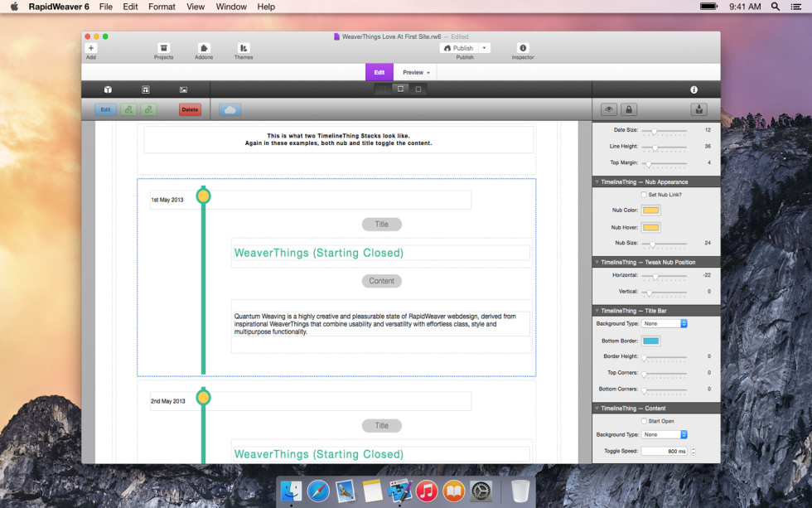
Task: Click first stack's Content pill button
Action: 382,281
